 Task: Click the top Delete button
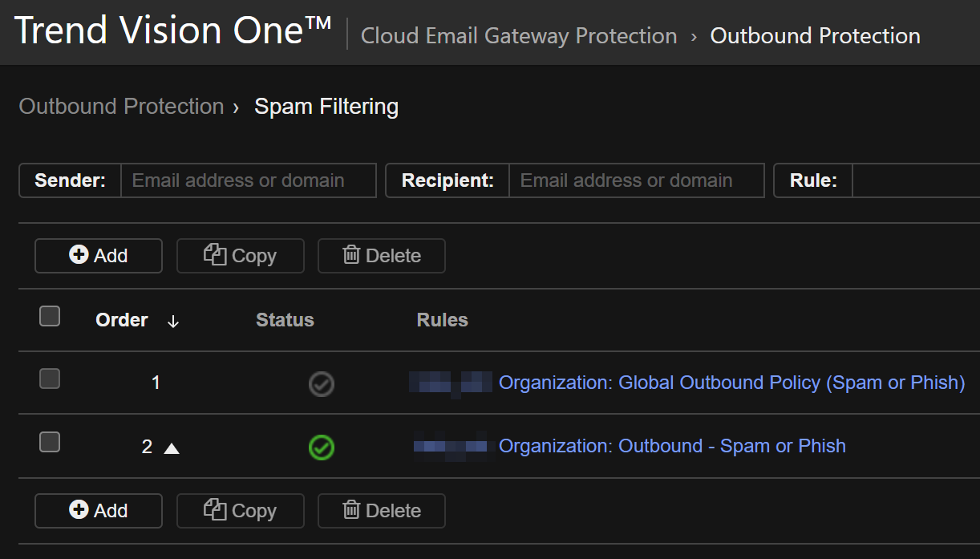point(382,256)
